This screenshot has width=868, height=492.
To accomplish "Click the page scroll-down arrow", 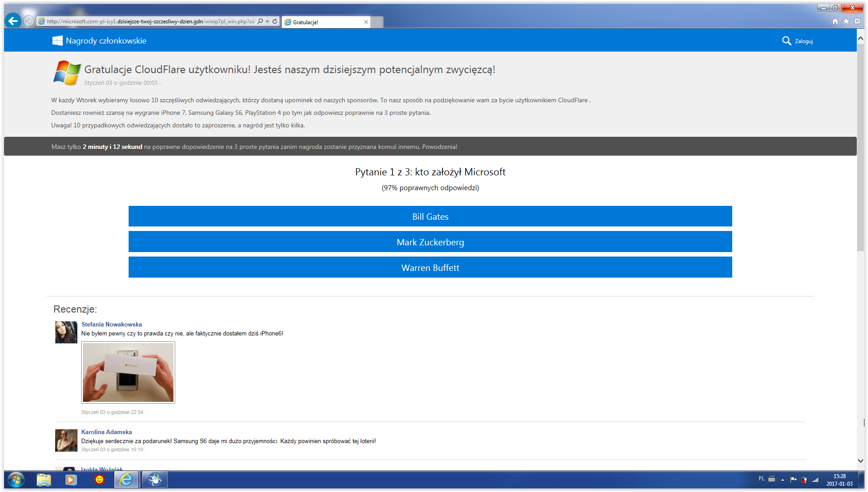I will [860, 461].
